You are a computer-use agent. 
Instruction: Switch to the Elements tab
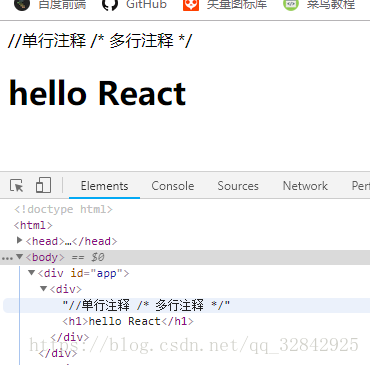(x=104, y=186)
